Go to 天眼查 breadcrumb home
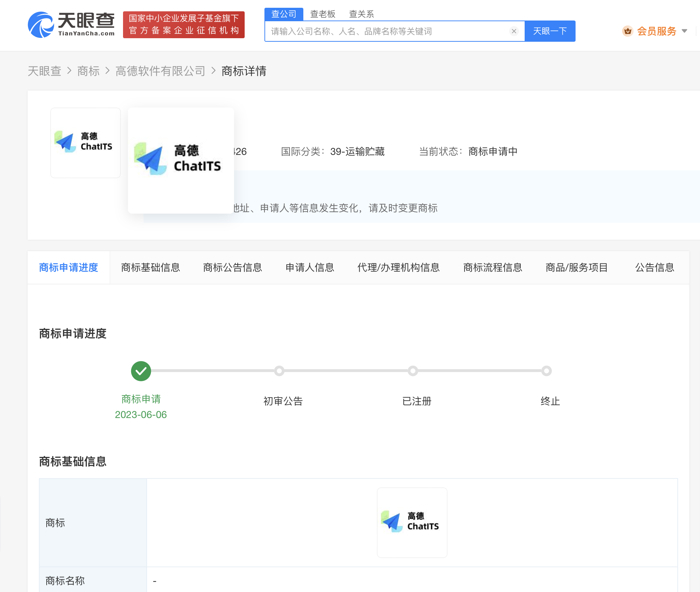Image resolution: width=700 pixels, height=592 pixels. pos(45,71)
